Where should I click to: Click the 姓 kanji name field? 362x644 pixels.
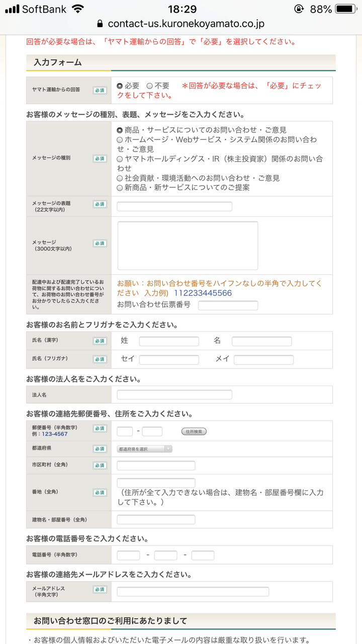pos(169,342)
